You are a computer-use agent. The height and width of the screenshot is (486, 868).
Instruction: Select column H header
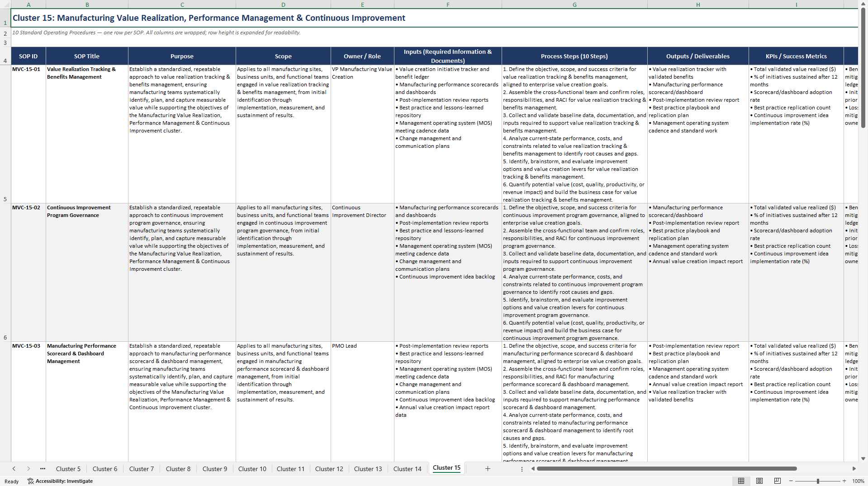coord(698,5)
